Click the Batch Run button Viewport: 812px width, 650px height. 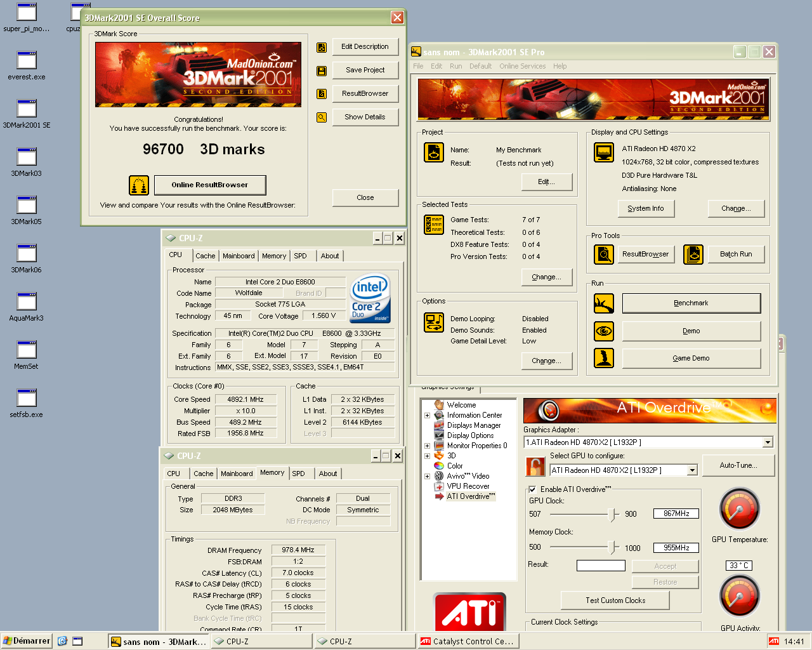pyautogui.click(x=736, y=254)
